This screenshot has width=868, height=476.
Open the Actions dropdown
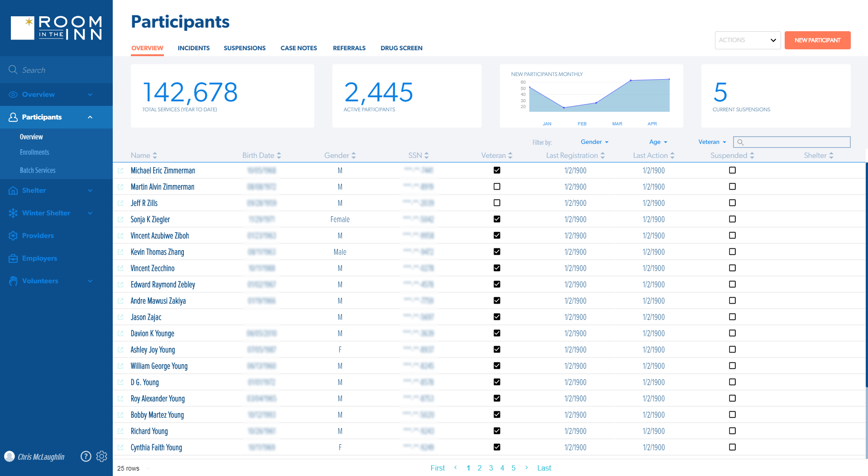coord(747,40)
